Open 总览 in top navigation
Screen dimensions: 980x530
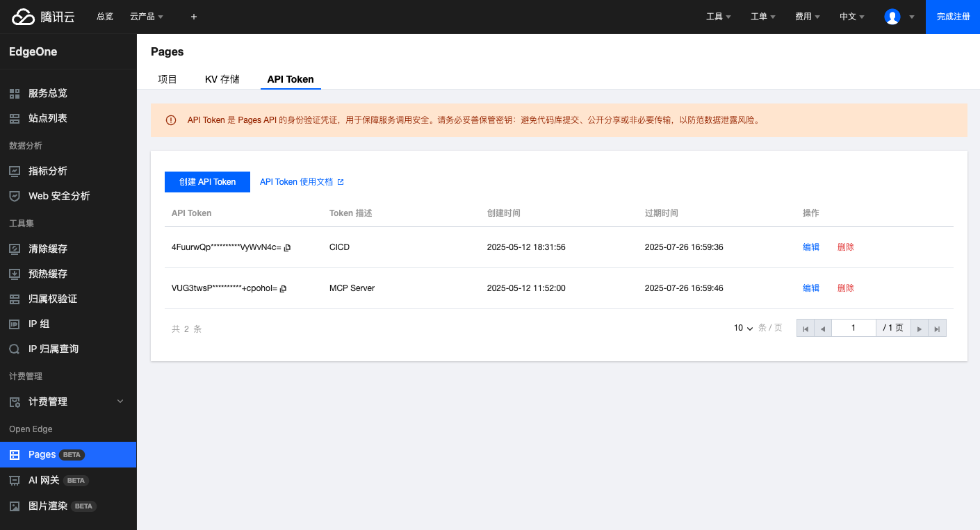click(105, 17)
